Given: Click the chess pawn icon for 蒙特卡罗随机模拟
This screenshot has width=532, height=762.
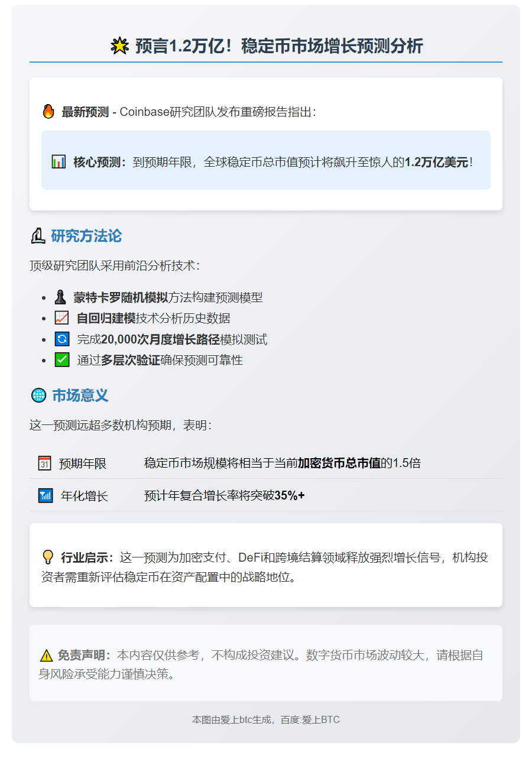Looking at the screenshot, I should [x=60, y=297].
